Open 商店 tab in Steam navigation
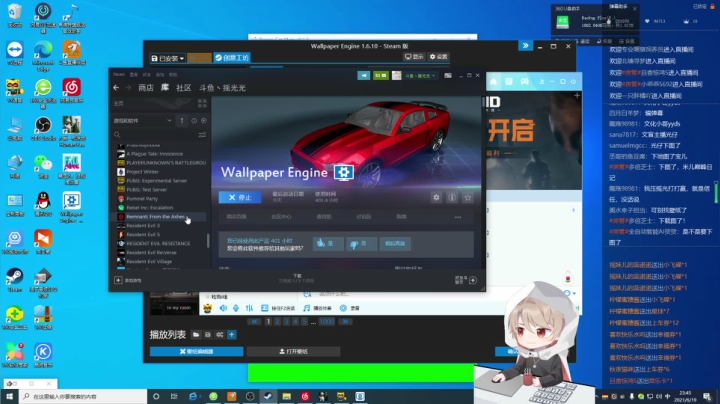The image size is (720, 404). (146, 88)
